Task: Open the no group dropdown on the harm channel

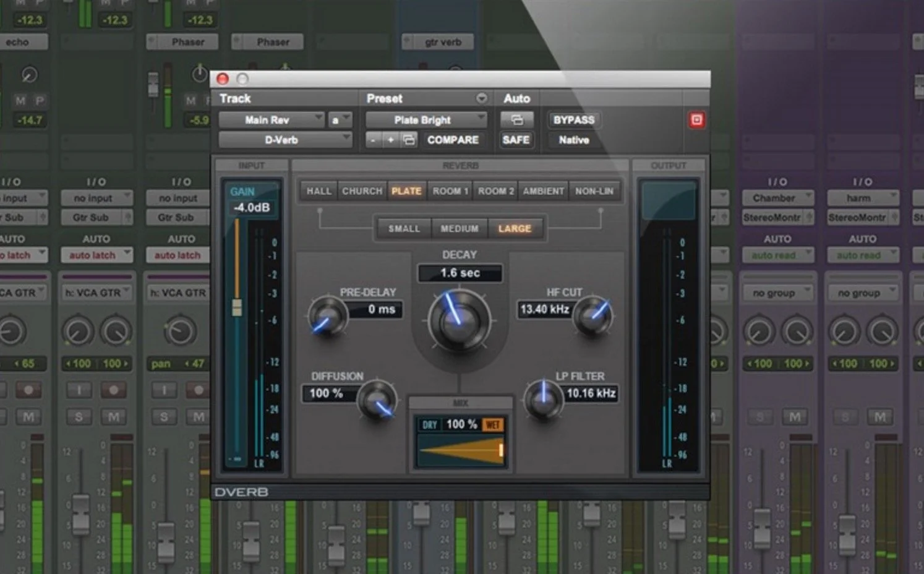Action: (x=862, y=293)
